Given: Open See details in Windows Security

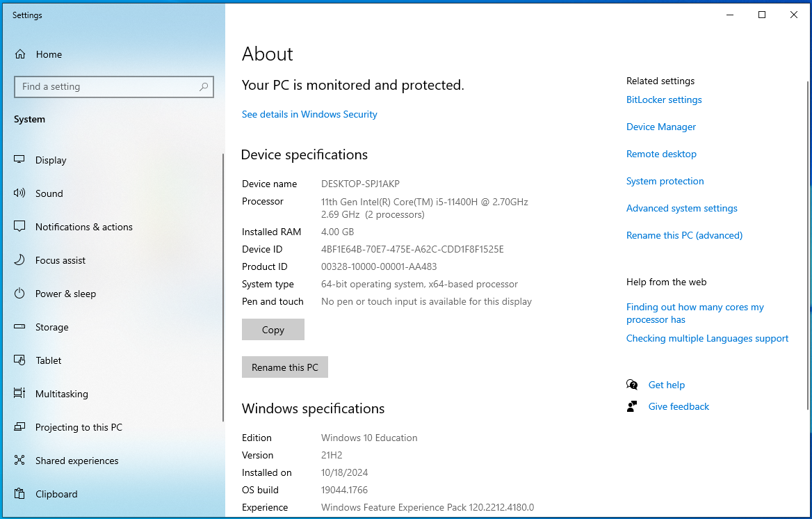Looking at the screenshot, I should (309, 114).
